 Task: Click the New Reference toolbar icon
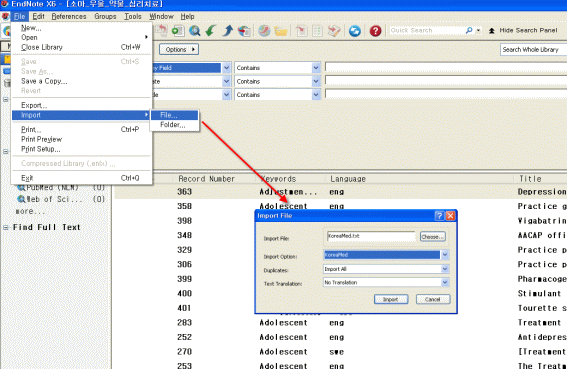[178, 31]
